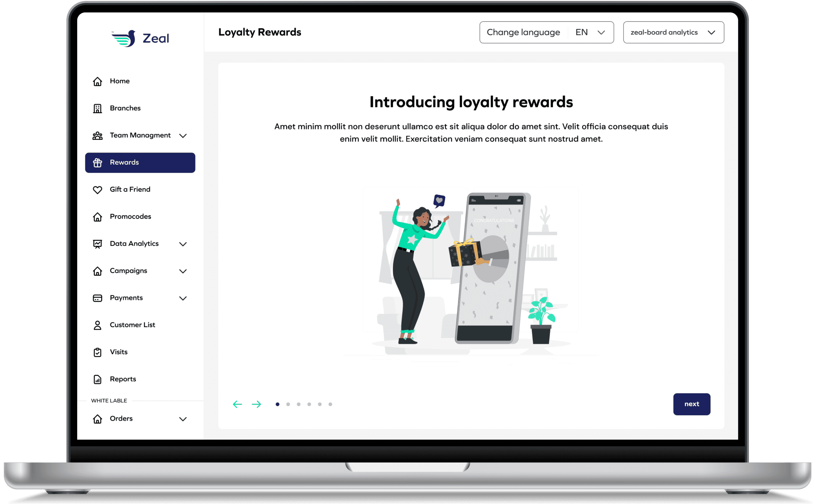Click the back navigation arrow
The image size is (821, 504).
237,404
